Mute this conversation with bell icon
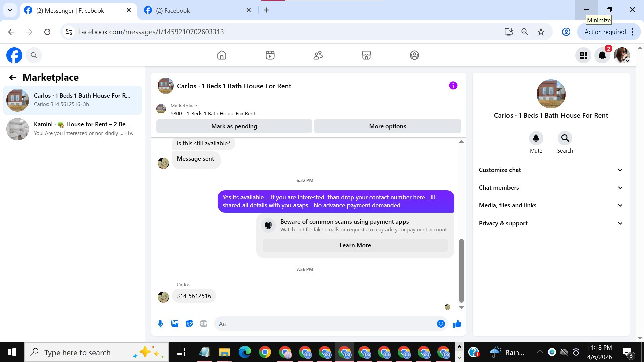 (x=536, y=138)
